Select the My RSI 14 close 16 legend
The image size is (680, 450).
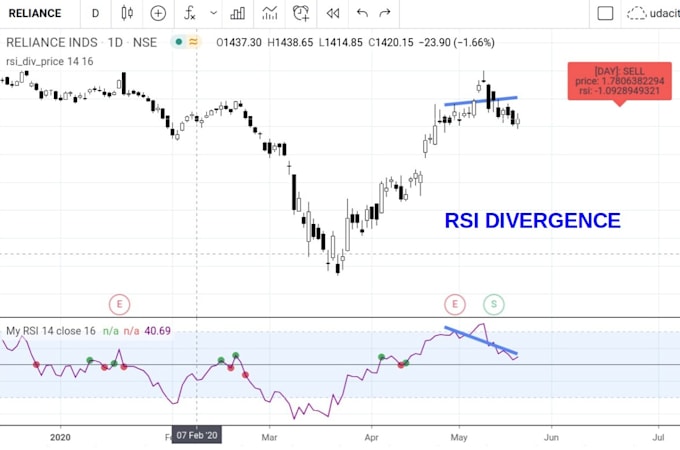click(51, 331)
